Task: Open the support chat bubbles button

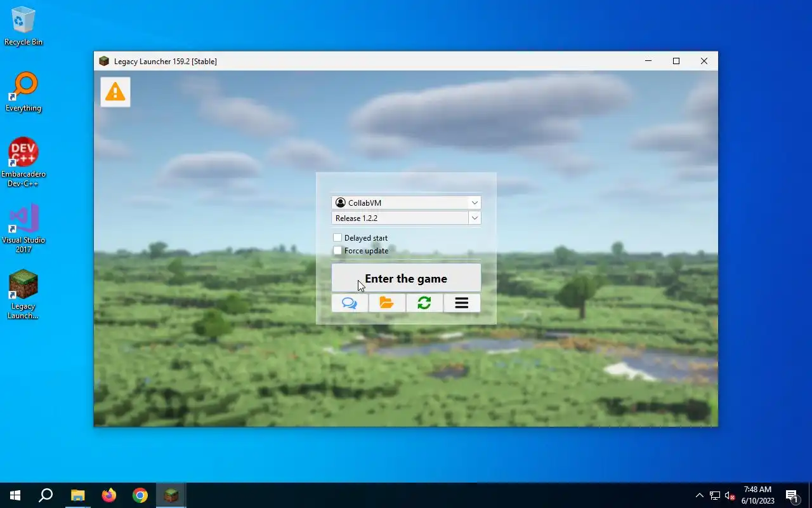Action: [x=350, y=303]
